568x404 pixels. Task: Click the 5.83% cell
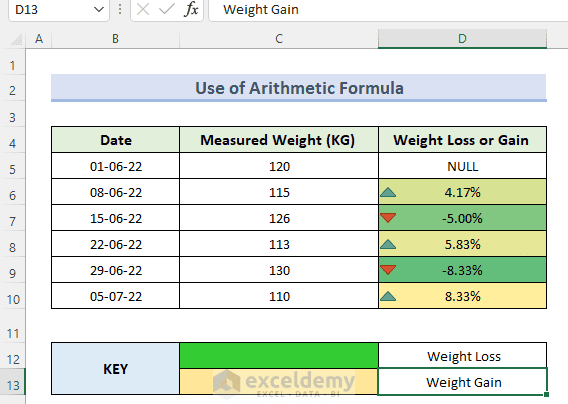tap(462, 244)
